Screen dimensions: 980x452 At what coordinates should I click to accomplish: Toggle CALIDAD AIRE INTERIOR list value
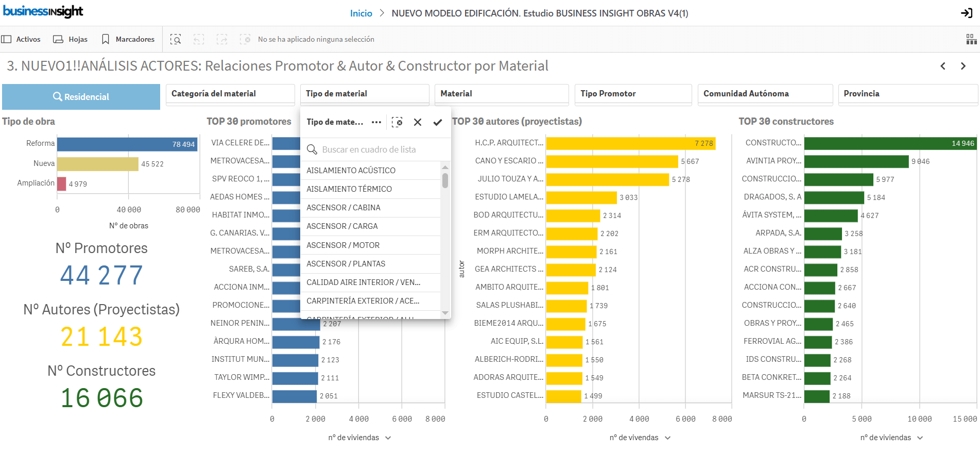363,282
